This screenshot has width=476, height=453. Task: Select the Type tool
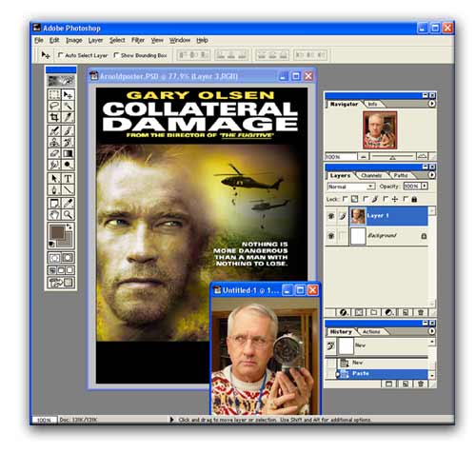coord(68,178)
